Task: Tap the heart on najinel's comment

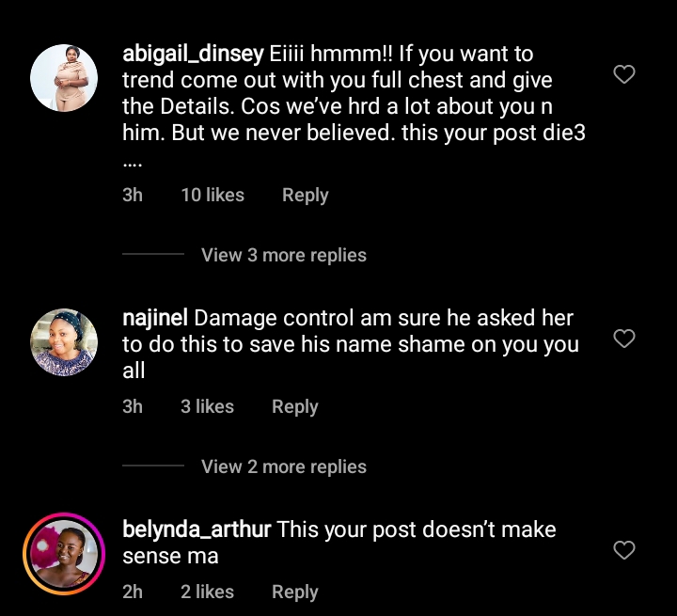Action: 624,339
